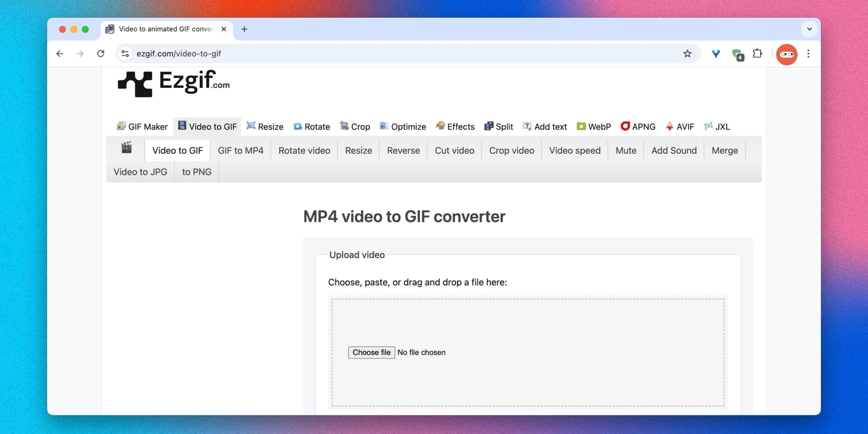Click the green shield extension icon
This screenshot has height=434, width=868.
coord(737,54)
